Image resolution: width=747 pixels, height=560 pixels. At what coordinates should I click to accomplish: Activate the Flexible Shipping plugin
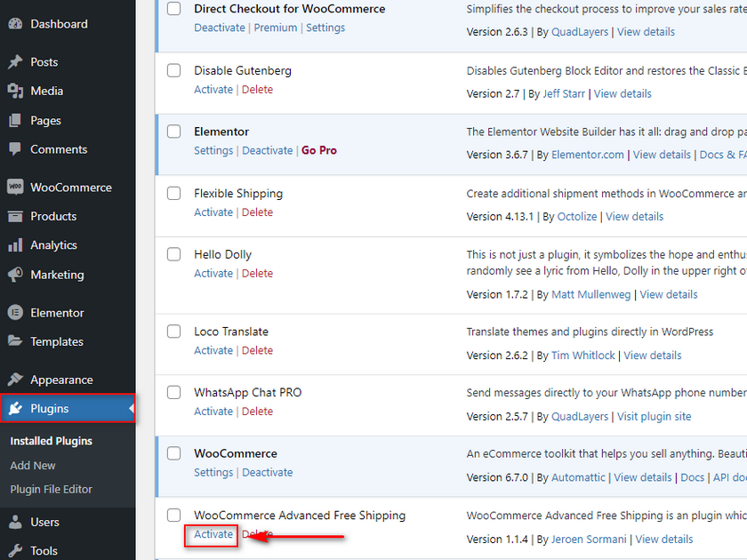pyautogui.click(x=213, y=212)
